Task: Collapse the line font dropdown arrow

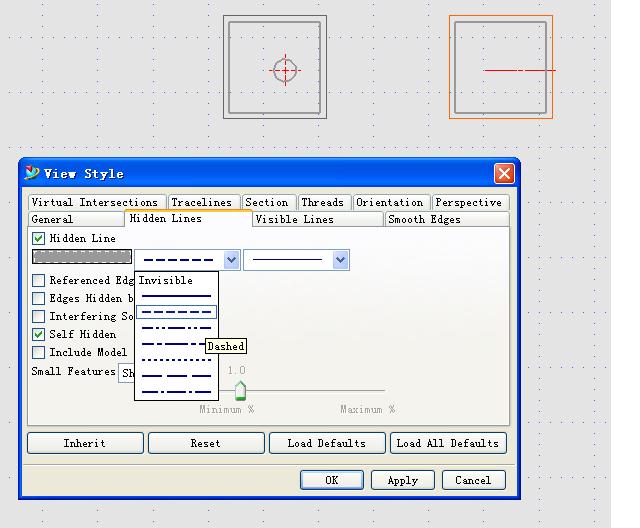Action: pos(231,260)
